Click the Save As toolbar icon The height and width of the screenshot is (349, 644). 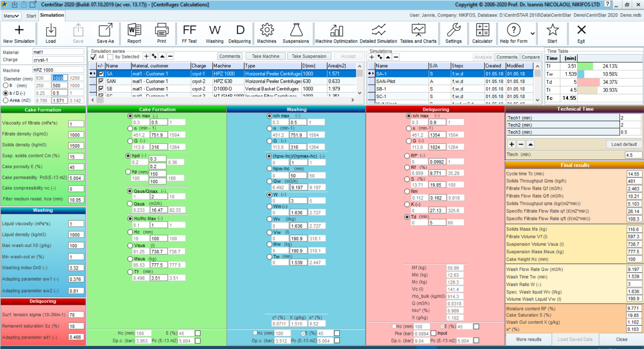coord(105,34)
